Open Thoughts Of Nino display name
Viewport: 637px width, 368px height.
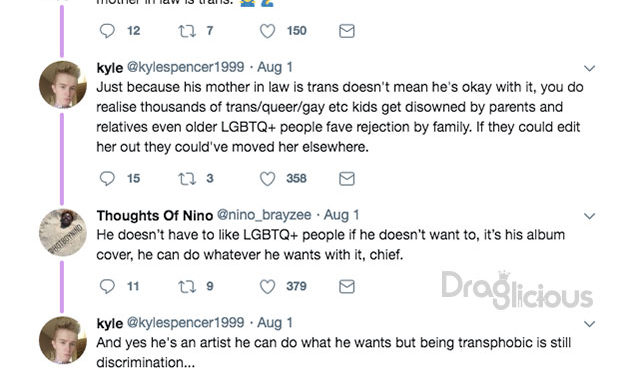[155, 215]
